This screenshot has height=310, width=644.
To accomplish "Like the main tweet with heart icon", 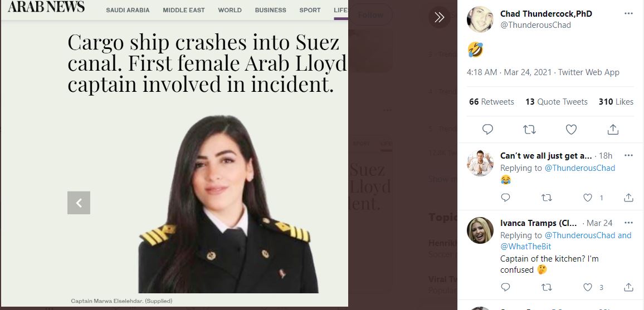I will (x=571, y=130).
